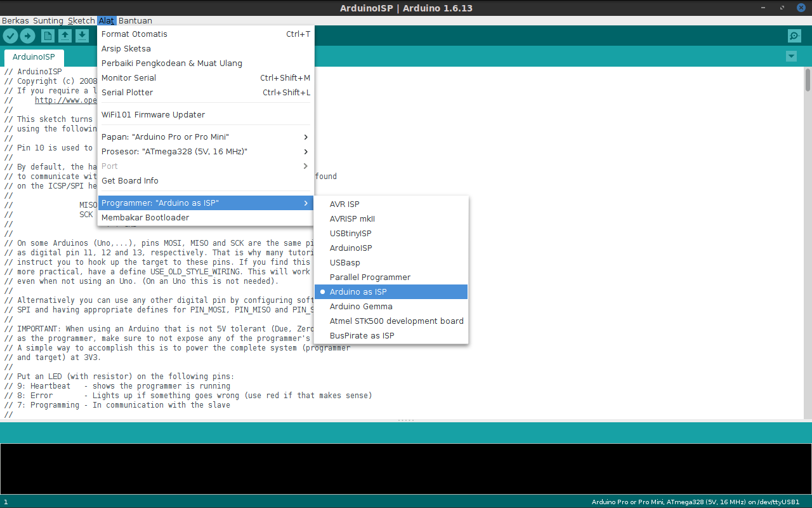The width and height of the screenshot is (812, 508).
Task: Select USBasp as the programmer
Action: coord(344,262)
